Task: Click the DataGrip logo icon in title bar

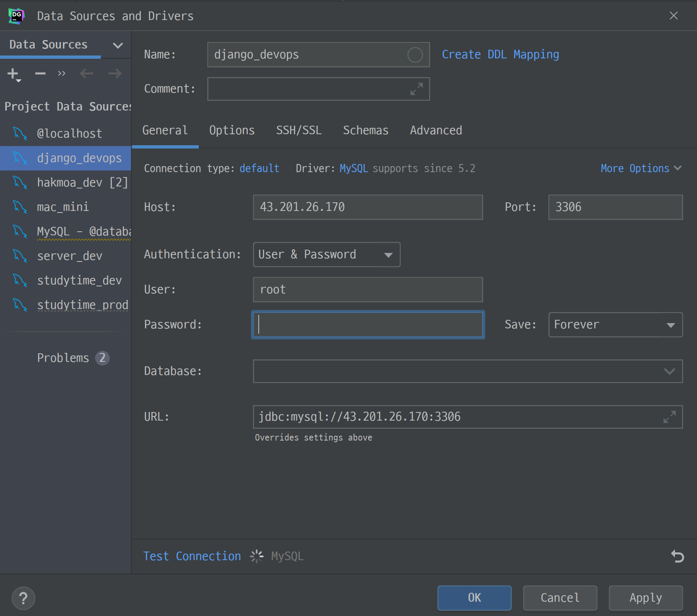Action: [17, 16]
